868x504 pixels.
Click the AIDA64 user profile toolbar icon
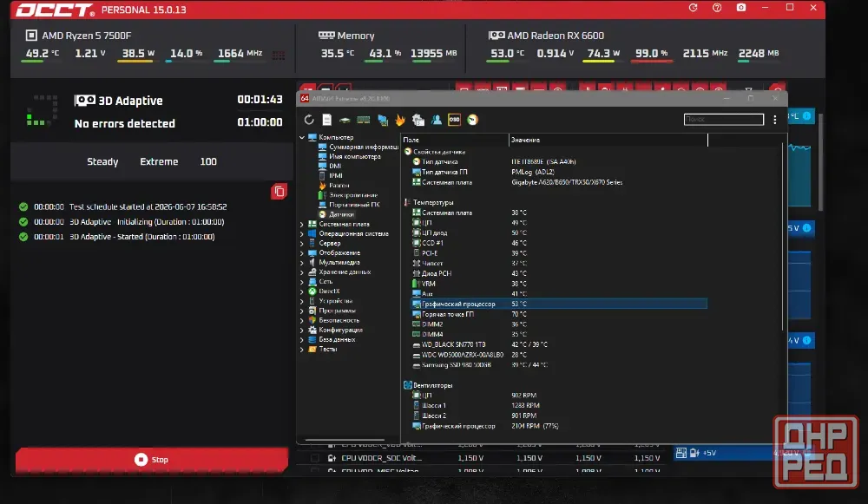pyautogui.click(x=437, y=120)
